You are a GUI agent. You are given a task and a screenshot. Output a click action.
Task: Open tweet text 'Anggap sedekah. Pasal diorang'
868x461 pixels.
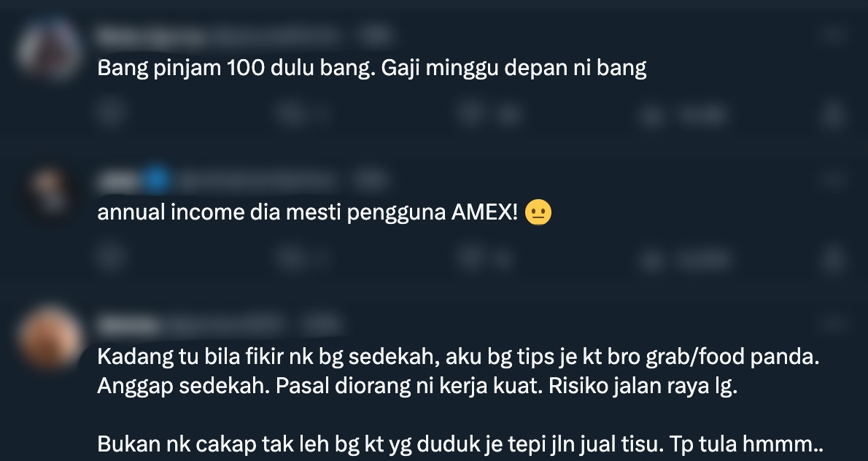point(417,386)
